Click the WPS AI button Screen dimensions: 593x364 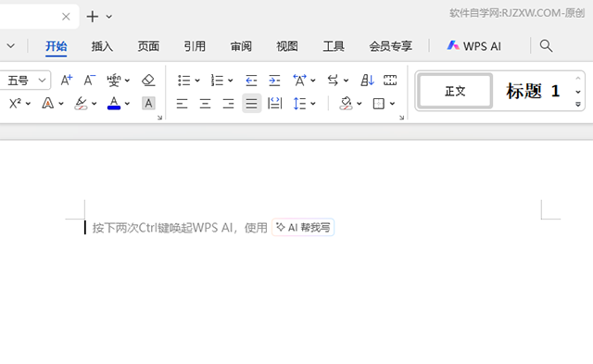click(x=473, y=46)
